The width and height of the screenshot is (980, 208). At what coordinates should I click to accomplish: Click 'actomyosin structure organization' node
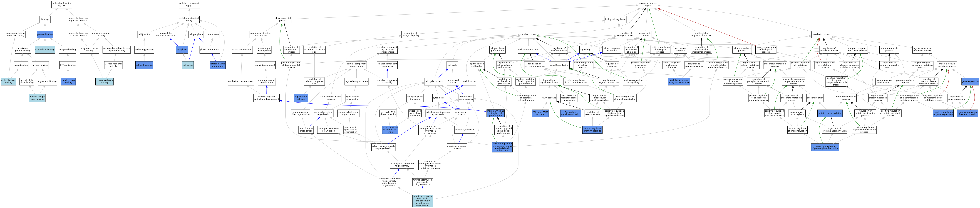(x=328, y=130)
